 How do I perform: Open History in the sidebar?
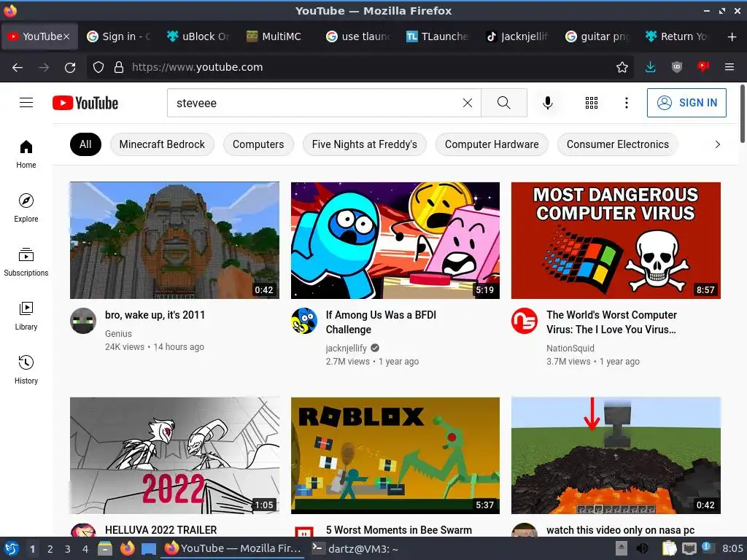click(26, 370)
